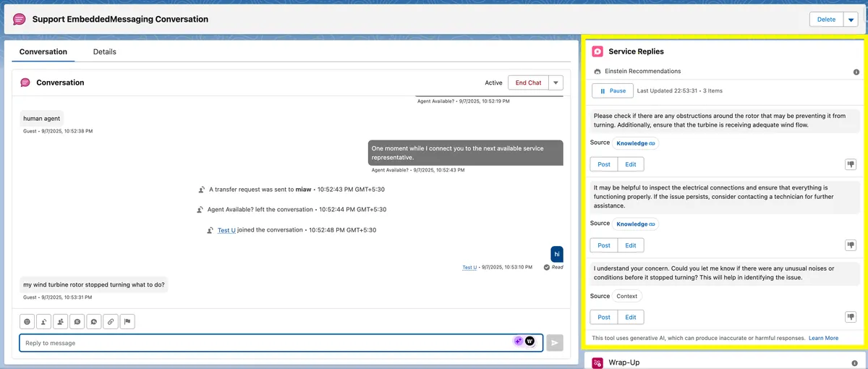The width and height of the screenshot is (868, 369).
Task: Click the transfer conversation icon
Action: tap(44, 321)
